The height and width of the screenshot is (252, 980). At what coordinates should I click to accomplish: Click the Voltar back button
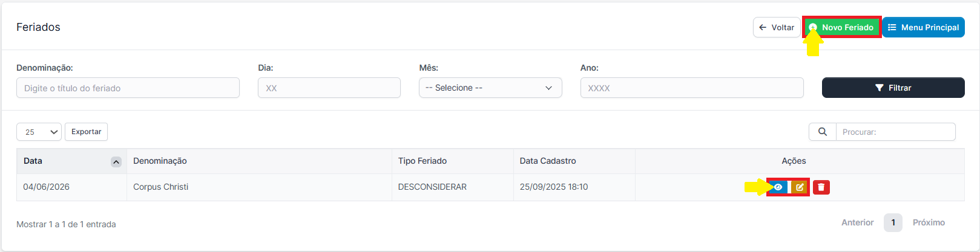pos(777,27)
